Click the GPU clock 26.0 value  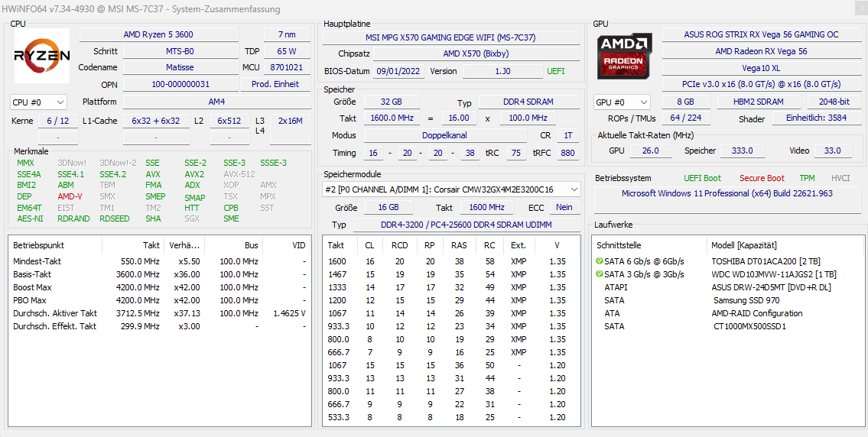tap(649, 151)
